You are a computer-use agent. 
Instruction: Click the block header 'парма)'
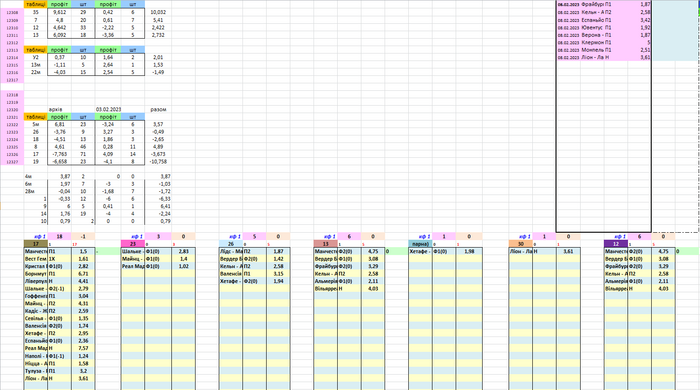(x=420, y=244)
